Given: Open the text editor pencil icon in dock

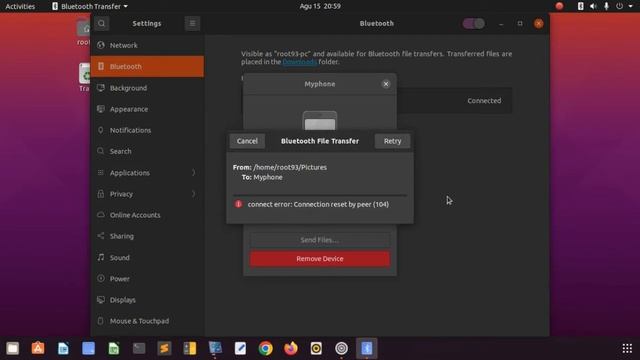Looking at the screenshot, I should [240, 348].
